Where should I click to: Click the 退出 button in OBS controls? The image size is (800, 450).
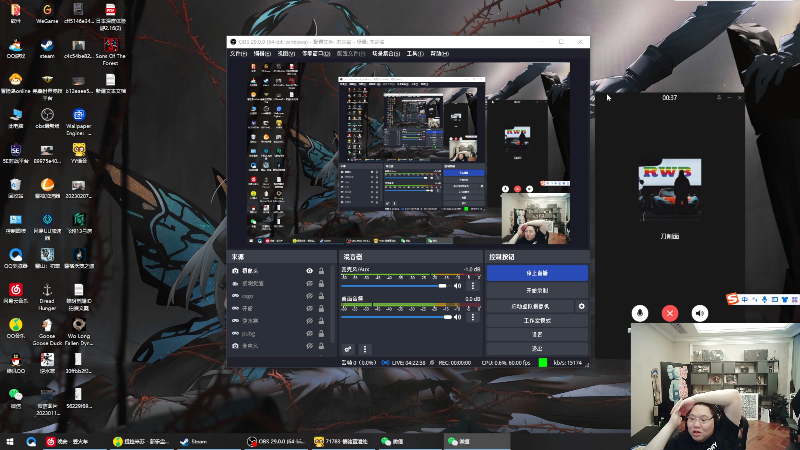click(537, 348)
